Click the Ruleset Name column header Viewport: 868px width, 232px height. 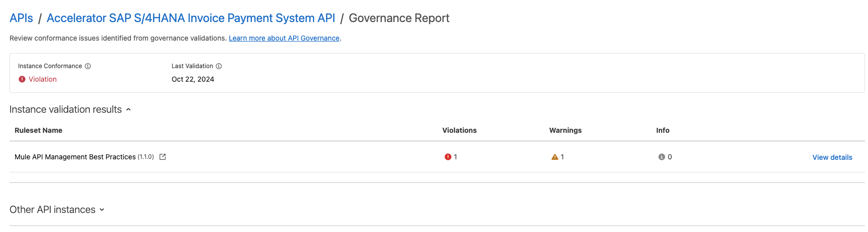click(39, 130)
